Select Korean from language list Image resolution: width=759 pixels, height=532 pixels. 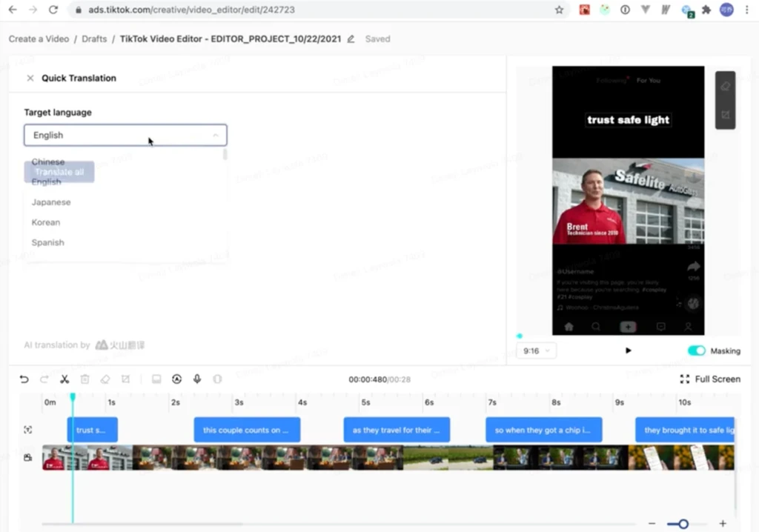(46, 222)
